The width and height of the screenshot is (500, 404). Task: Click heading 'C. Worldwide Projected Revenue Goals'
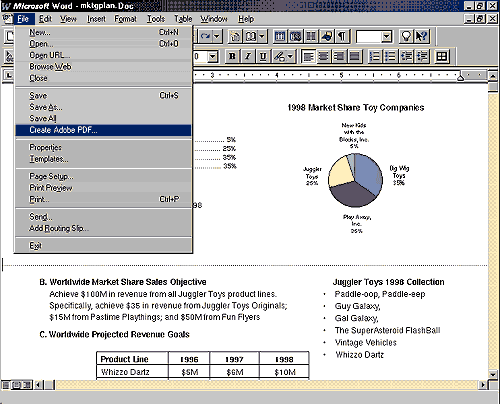coord(114,334)
